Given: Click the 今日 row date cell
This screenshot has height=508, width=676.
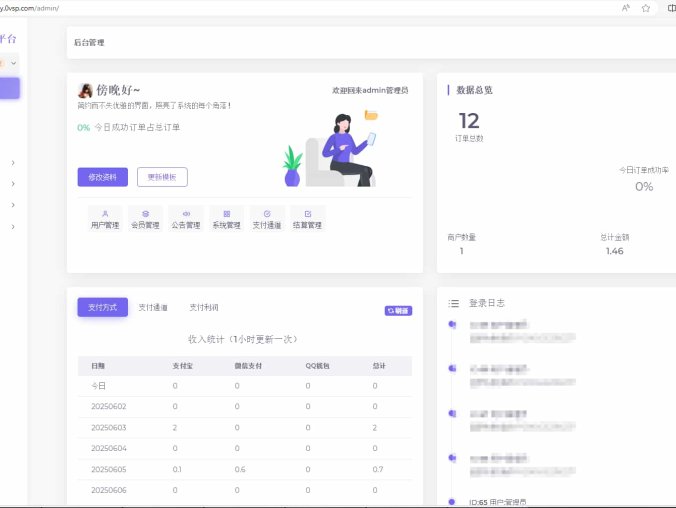Looking at the screenshot, I should click(x=98, y=386).
